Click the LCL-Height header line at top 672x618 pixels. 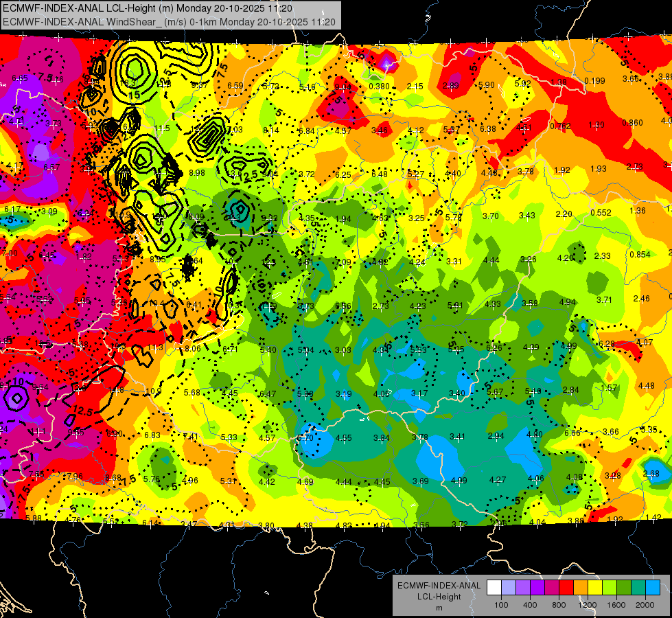coord(148,8)
